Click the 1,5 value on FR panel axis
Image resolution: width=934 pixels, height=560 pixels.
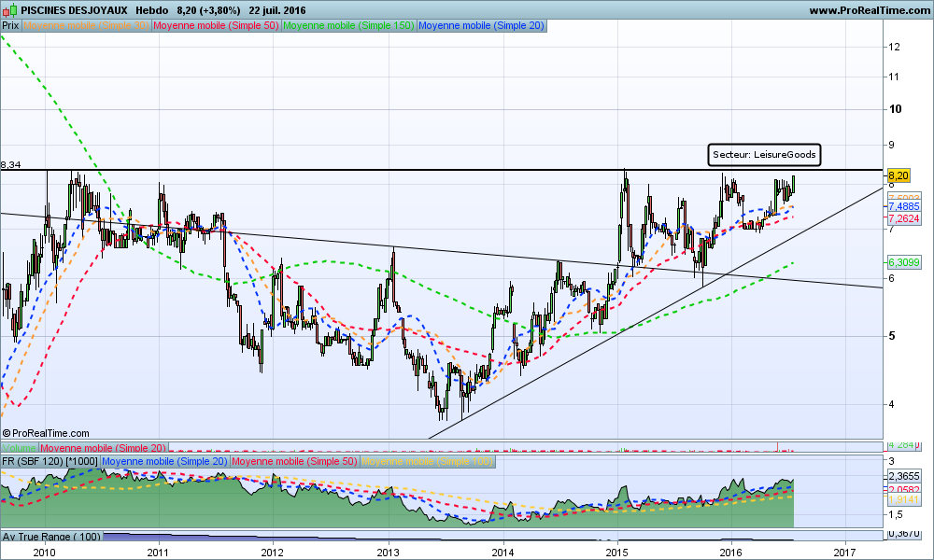tap(896, 515)
